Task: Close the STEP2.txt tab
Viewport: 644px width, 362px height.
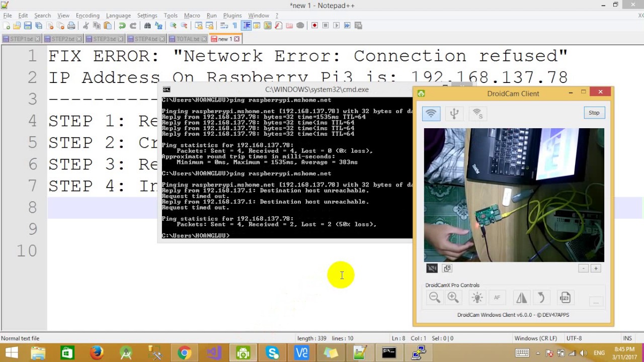Action: pos(79,39)
